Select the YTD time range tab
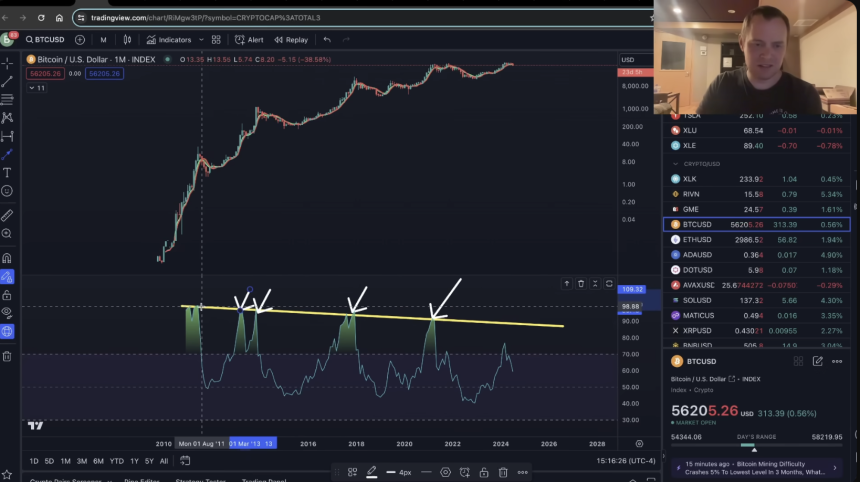Screen dimensions: 860x482 [116, 461]
